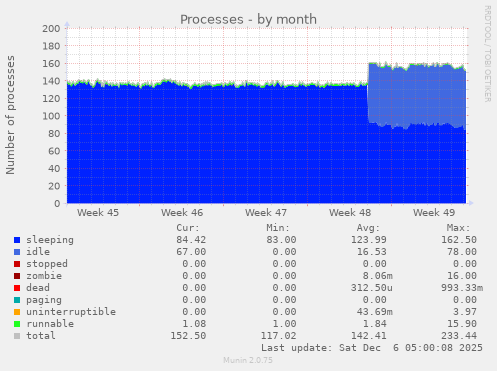Click the 'stopped' legend label
This screenshot has height=371, width=497.
point(47,264)
